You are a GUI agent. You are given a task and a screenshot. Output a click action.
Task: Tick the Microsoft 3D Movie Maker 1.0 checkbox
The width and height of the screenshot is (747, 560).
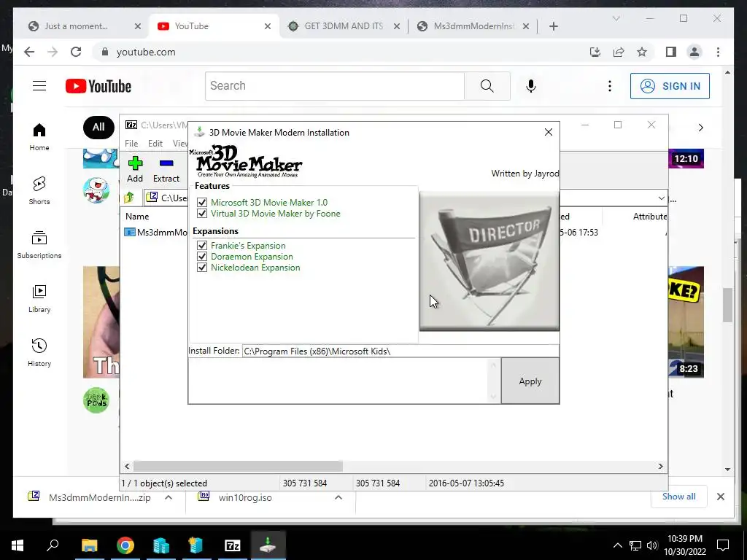pyautogui.click(x=202, y=203)
